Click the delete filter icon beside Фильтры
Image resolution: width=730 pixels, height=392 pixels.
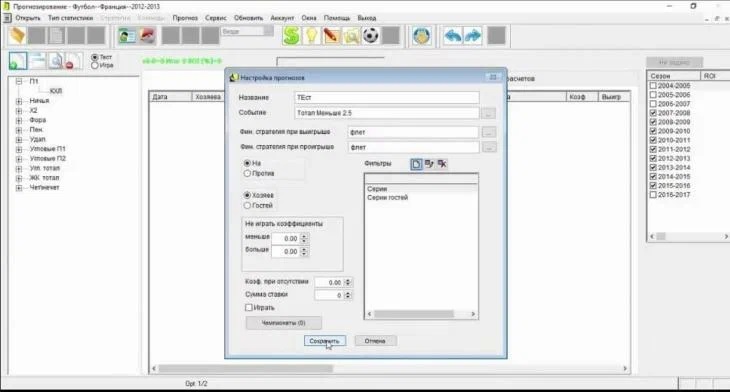coord(442,164)
